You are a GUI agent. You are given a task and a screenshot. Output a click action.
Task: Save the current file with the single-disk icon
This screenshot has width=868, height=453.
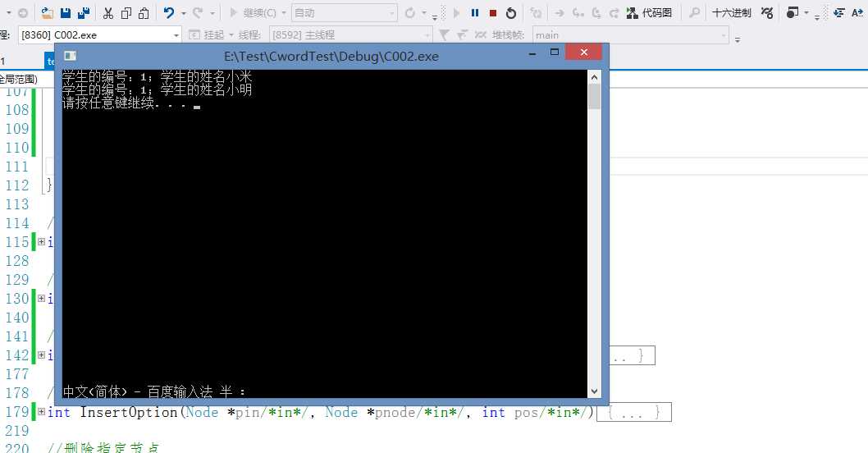[66, 13]
